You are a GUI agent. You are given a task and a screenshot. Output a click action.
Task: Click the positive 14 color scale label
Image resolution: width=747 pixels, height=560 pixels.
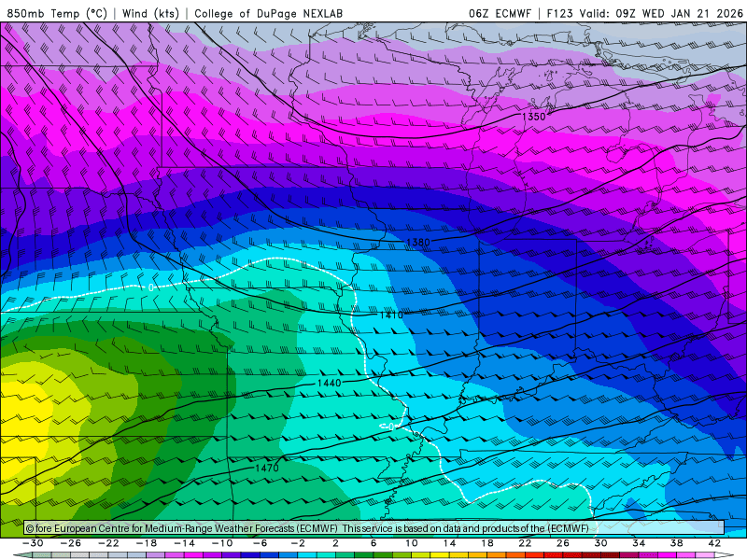coord(449,543)
